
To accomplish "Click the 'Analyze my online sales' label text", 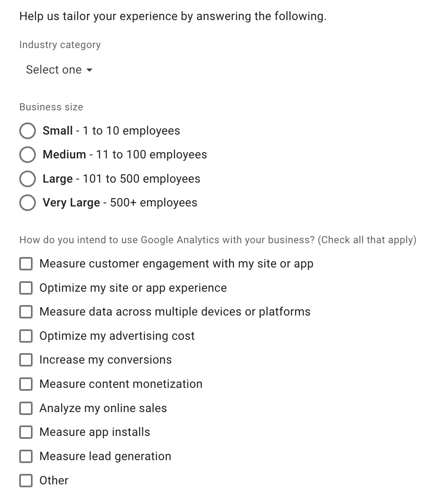I will point(103,409).
